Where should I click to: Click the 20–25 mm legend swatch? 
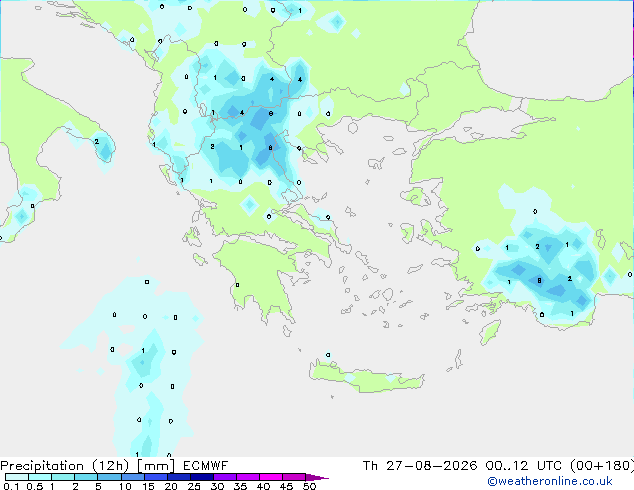click(x=179, y=477)
